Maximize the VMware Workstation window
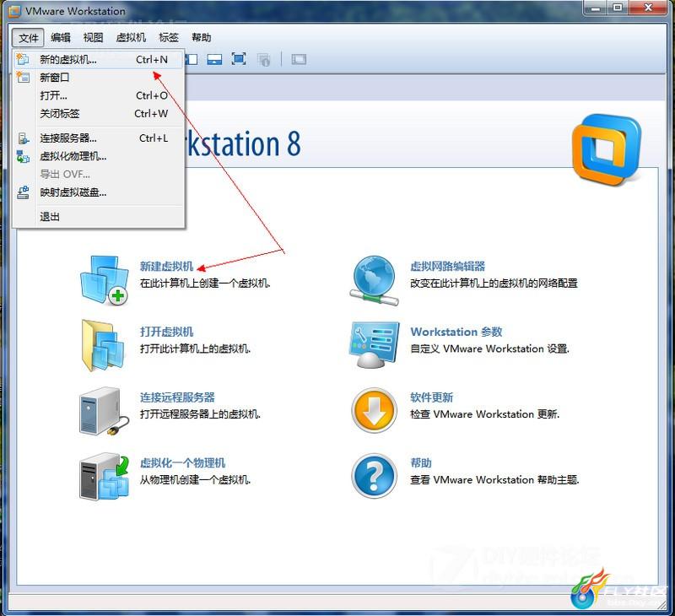The height and width of the screenshot is (616, 675). pos(618,8)
